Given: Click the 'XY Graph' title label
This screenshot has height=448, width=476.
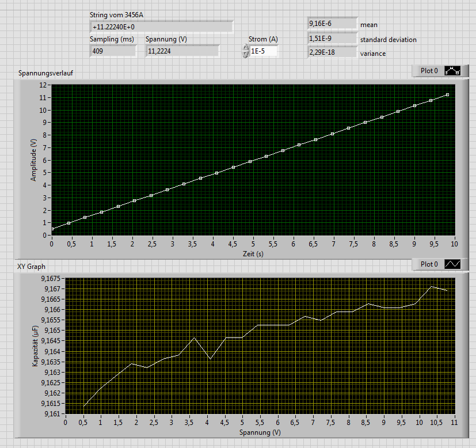Looking at the screenshot, I should (x=31, y=267).
